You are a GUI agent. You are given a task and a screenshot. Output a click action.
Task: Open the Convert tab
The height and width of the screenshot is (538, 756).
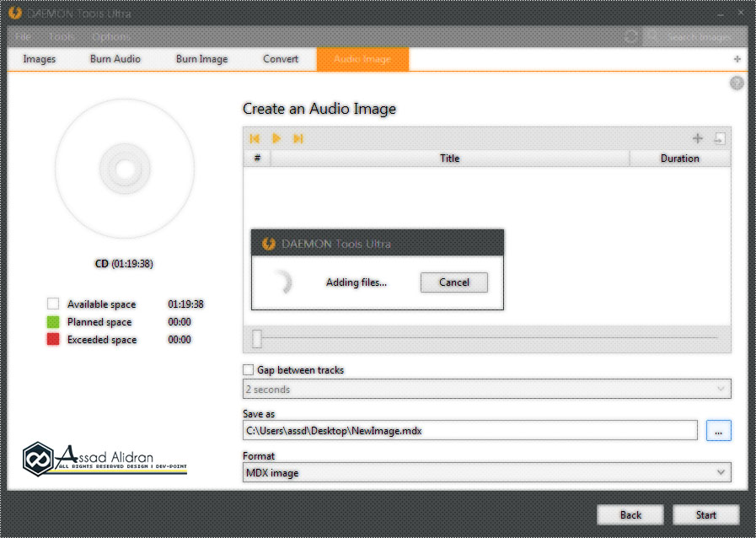click(x=281, y=59)
